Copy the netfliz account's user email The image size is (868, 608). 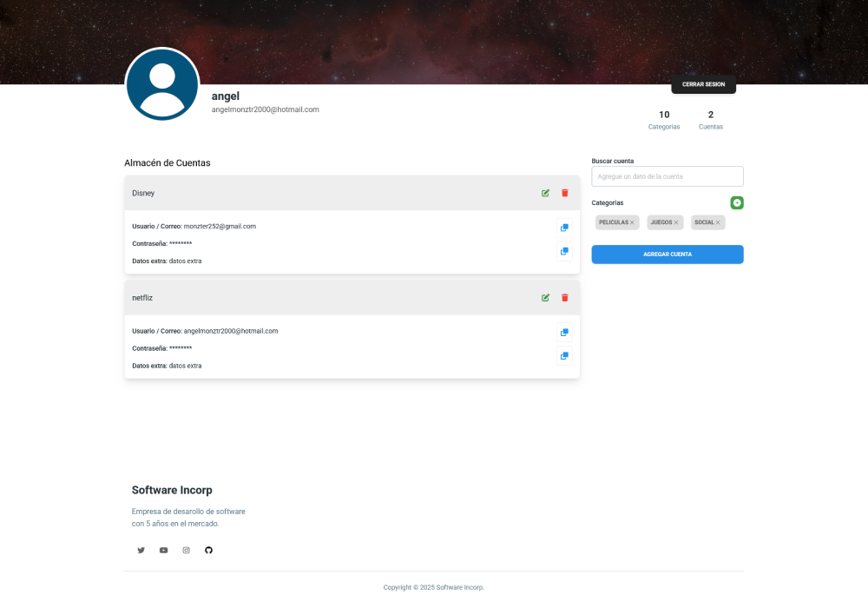click(x=564, y=333)
